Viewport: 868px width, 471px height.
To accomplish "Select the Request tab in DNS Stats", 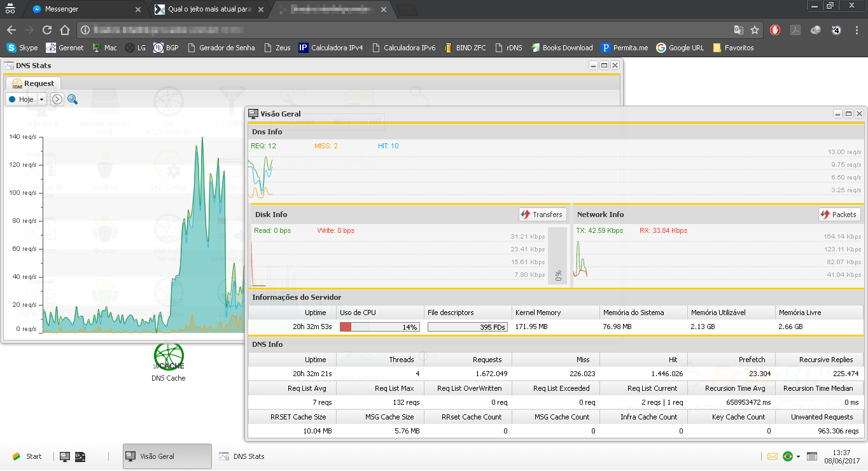I will (33, 83).
